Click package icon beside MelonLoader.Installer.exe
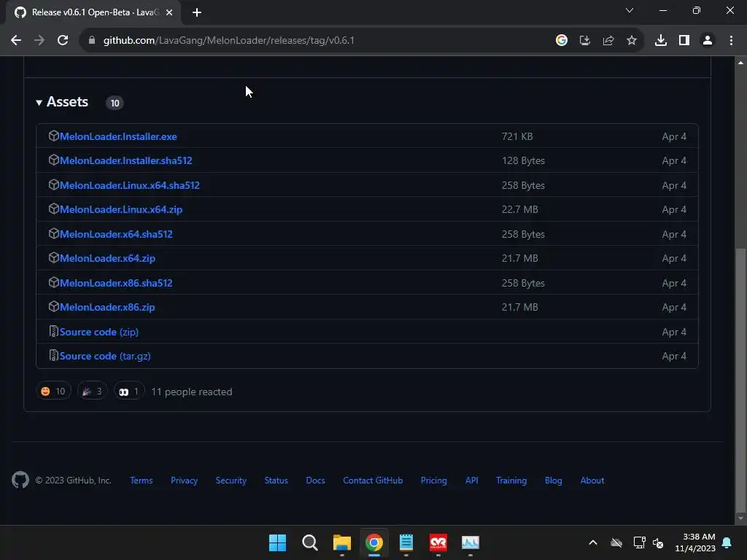 54,136
